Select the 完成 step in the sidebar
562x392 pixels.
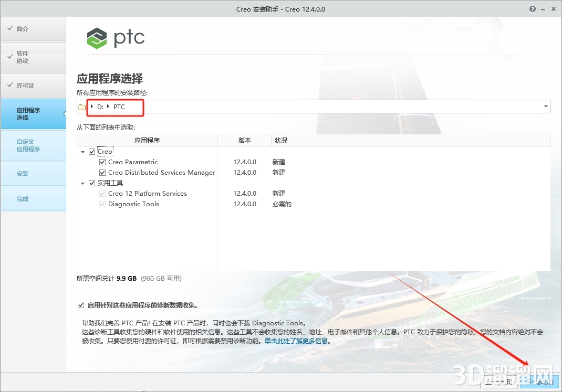pyautogui.click(x=23, y=199)
